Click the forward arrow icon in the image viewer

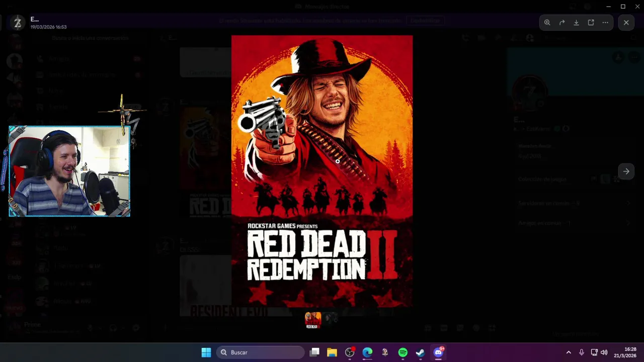tap(562, 23)
